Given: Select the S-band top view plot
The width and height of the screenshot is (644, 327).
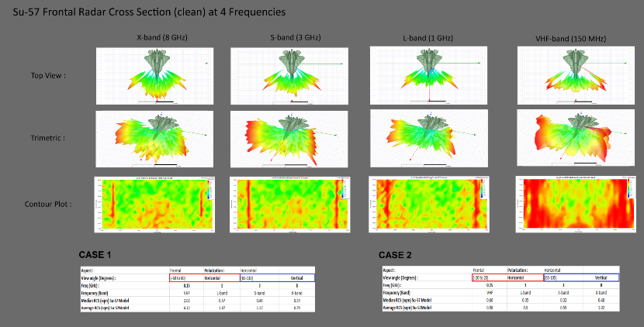Looking at the screenshot, I should click(x=289, y=76).
